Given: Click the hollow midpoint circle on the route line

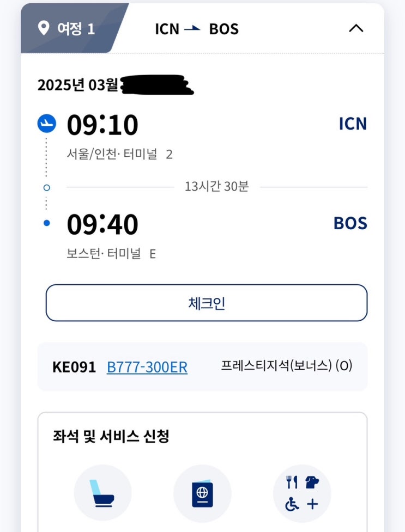Looking at the screenshot, I should click(x=47, y=187).
